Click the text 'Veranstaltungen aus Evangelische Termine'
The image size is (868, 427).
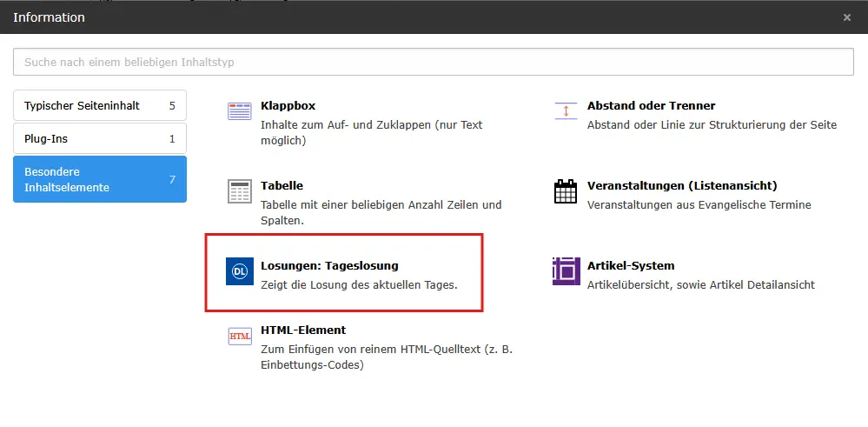[x=699, y=205]
